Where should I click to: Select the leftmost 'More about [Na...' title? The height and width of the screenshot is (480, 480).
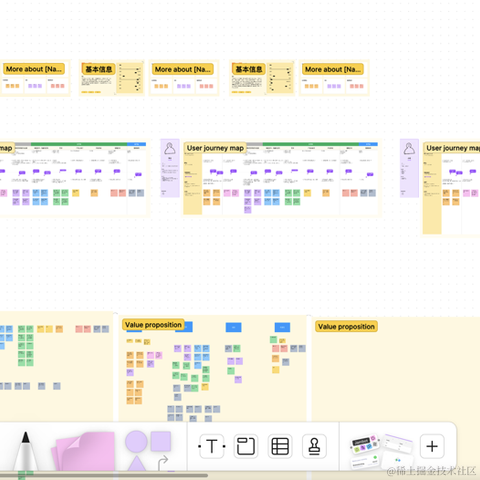34,69
